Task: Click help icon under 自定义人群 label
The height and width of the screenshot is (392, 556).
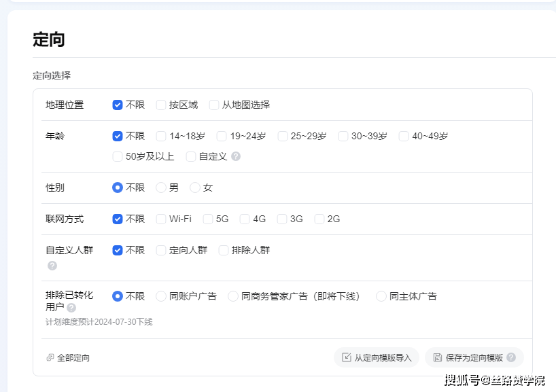Action: point(52,266)
